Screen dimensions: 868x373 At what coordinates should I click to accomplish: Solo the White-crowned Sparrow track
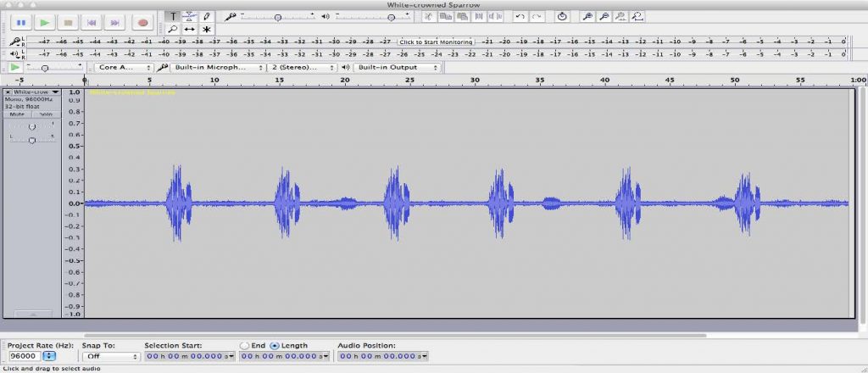(46, 114)
